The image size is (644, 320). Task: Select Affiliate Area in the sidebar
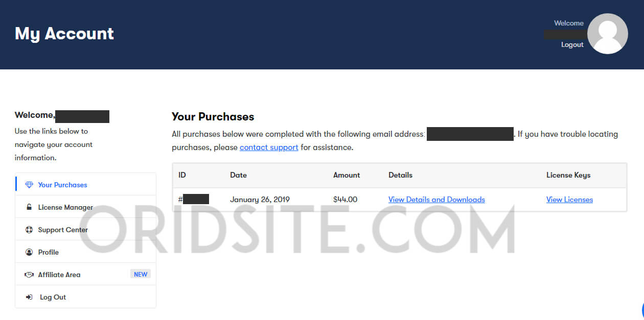[86, 275]
